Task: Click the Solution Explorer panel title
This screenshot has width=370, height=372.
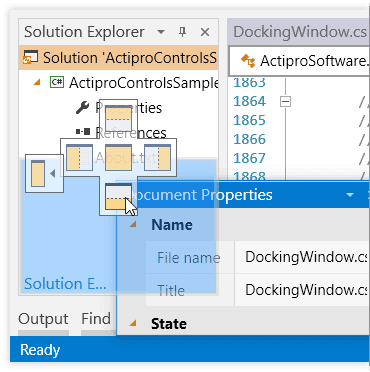Action: point(84,32)
